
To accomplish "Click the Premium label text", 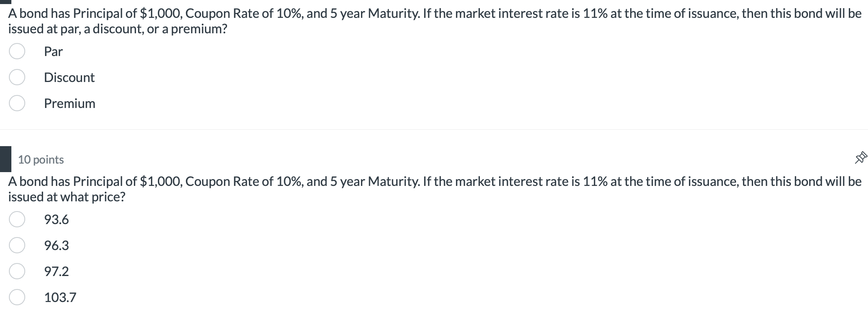I will tap(69, 104).
